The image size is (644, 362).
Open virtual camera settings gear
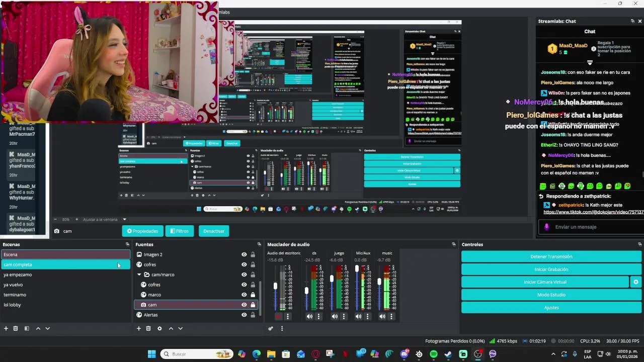(636, 282)
